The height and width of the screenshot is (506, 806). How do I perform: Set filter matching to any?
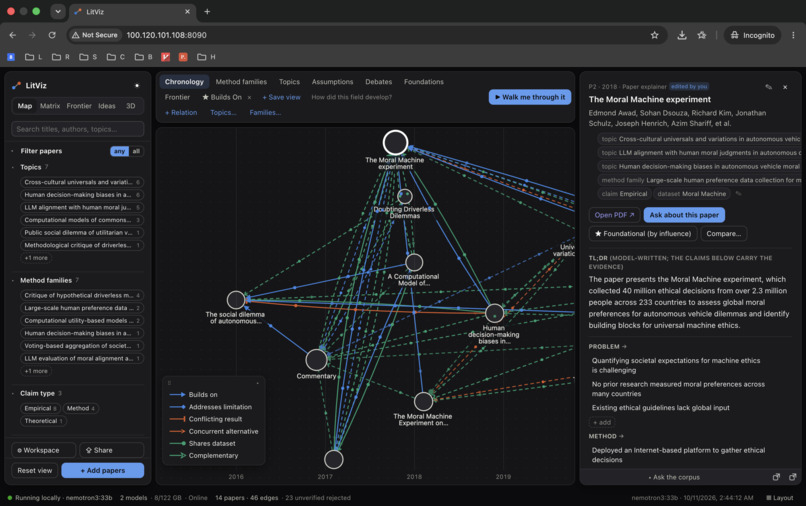pos(119,151)
